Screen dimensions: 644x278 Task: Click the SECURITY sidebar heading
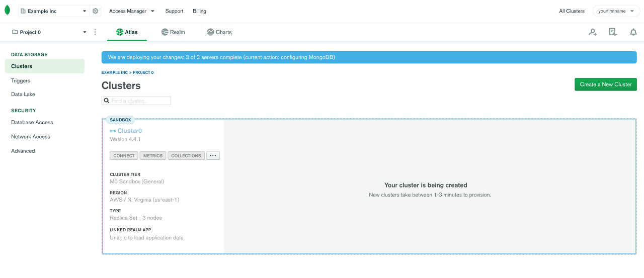point(24,111)
